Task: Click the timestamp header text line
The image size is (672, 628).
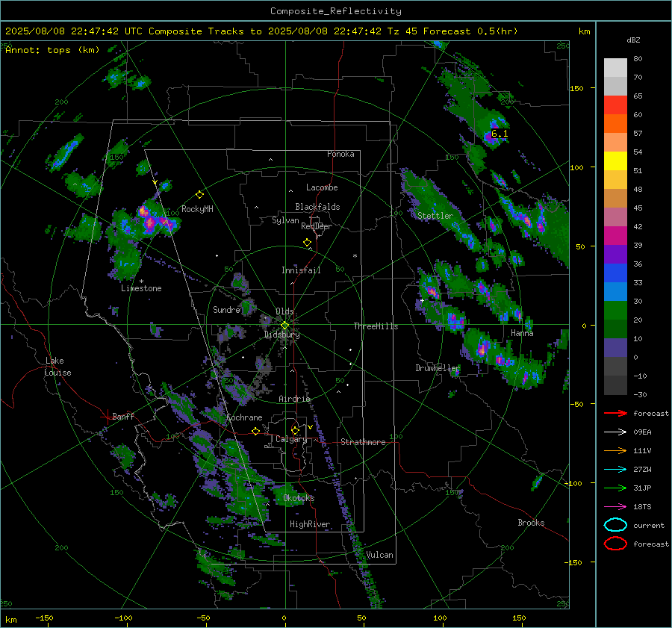Action: (x=261, y=31)
